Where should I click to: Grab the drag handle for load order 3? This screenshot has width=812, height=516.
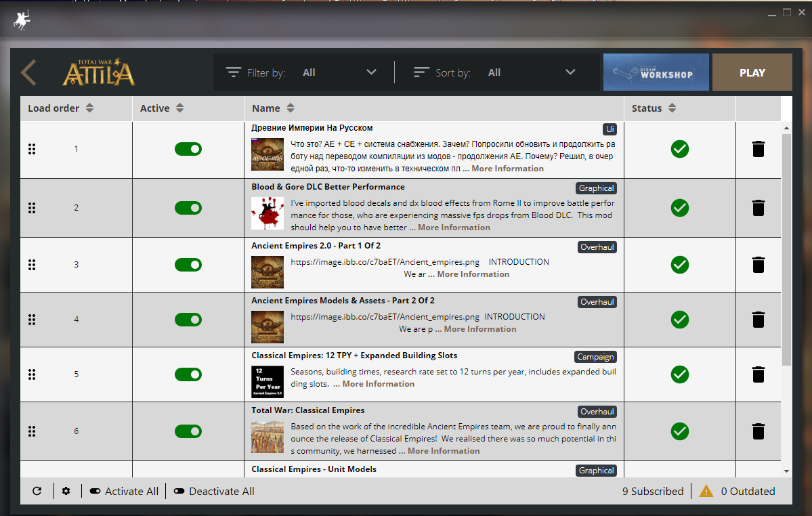[32, 265]
